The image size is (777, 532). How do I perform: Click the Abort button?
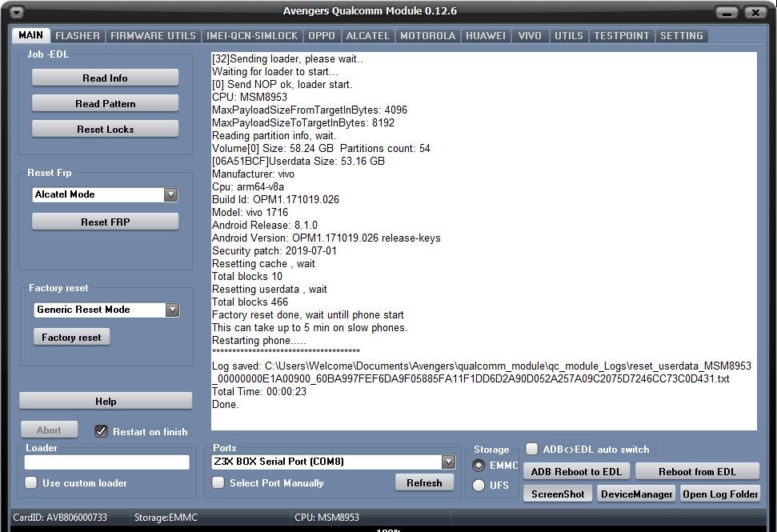point(49,430)
